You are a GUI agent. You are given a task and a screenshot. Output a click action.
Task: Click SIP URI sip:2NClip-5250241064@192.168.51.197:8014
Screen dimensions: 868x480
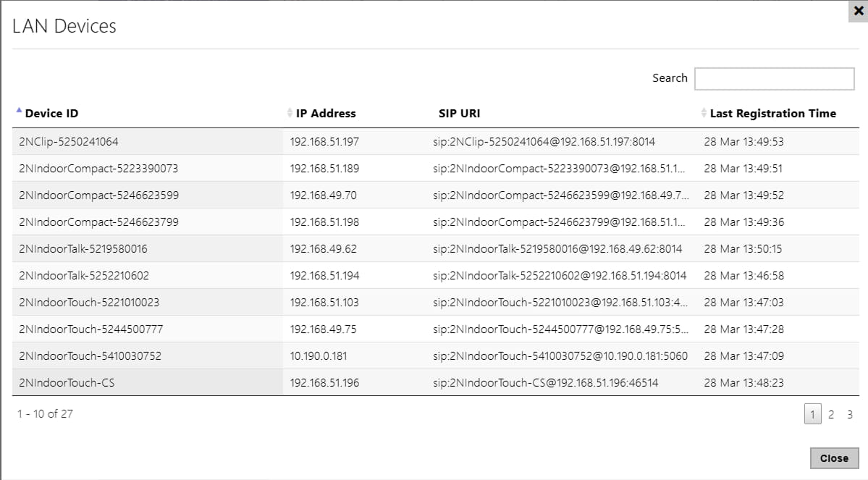[544, 142]
